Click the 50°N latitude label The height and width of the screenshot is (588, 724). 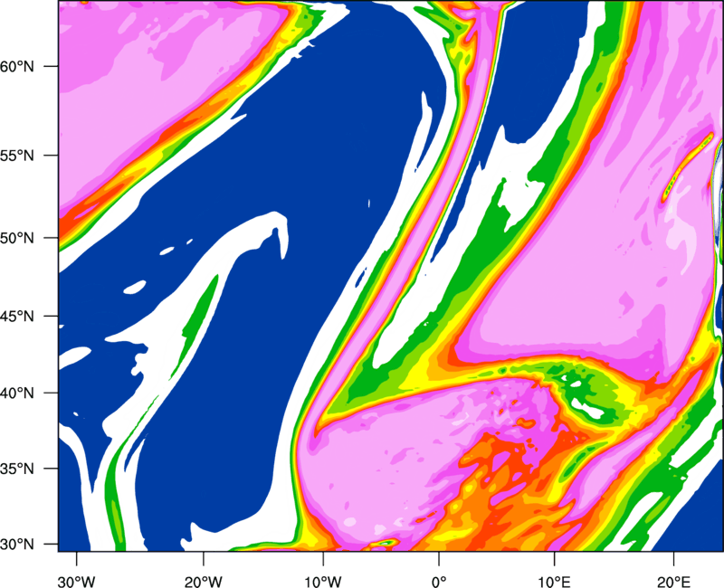(17, 238)
